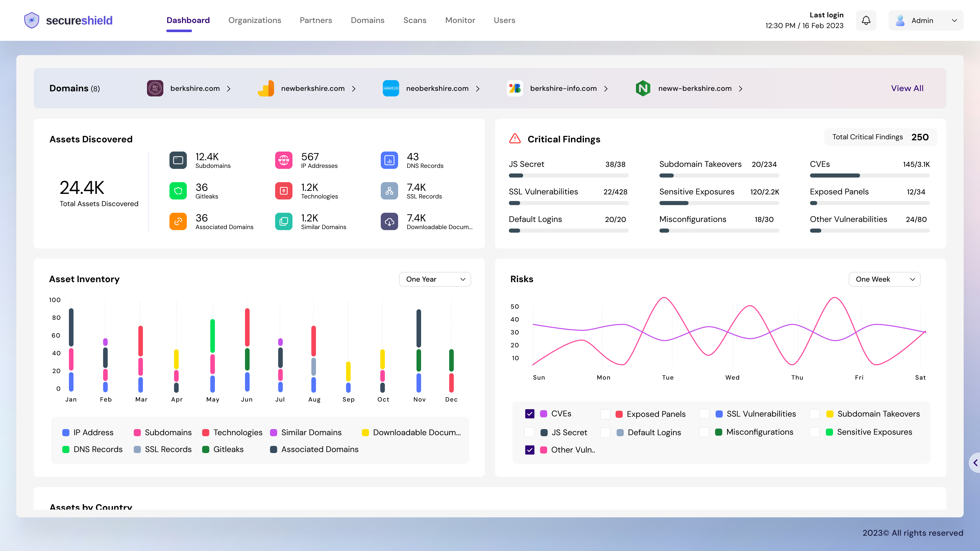Click the SSL Records icon

pyautogui.click(x=389, y=191)
